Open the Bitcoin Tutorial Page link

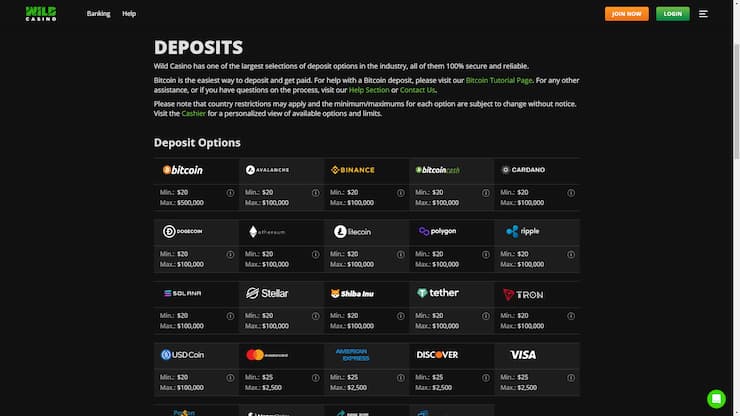499,80
